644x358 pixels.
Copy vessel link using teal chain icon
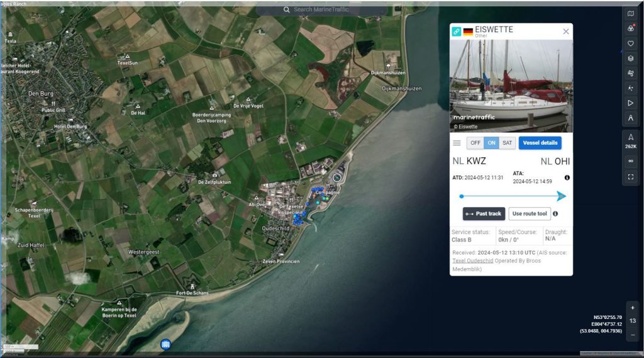point(456,31)
